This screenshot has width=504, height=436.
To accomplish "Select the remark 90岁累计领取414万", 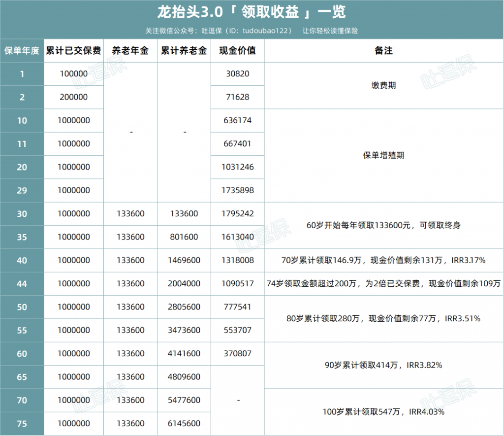I will point(383,365).
